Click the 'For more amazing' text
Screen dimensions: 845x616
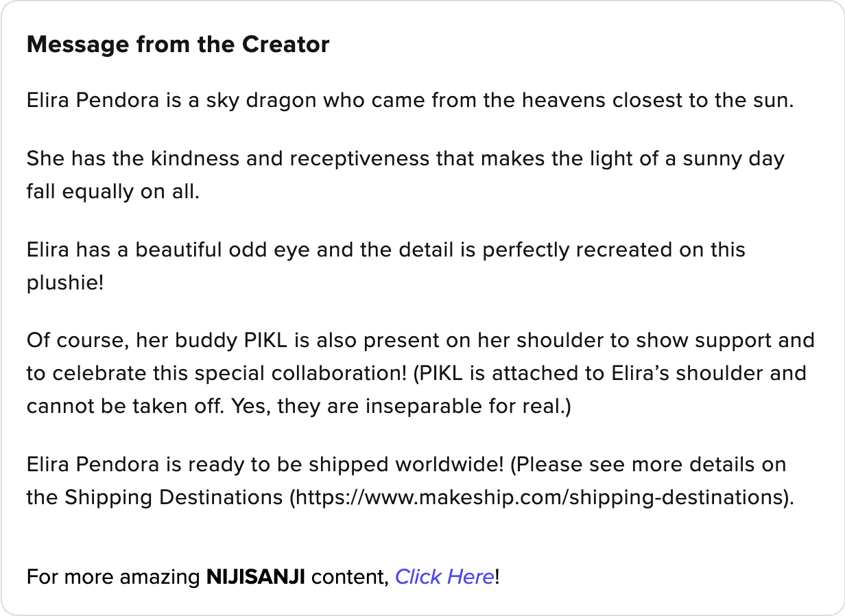coord(112,577)
